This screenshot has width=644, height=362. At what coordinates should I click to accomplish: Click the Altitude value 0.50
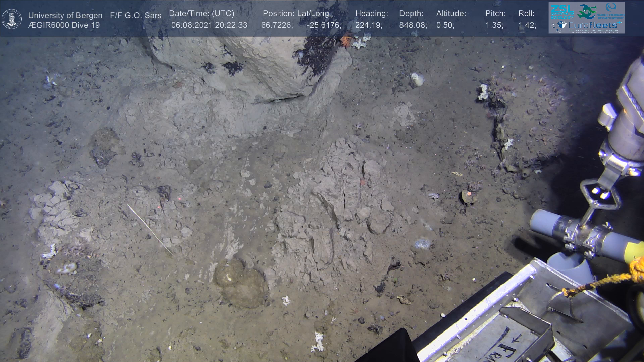coord(445,25)
